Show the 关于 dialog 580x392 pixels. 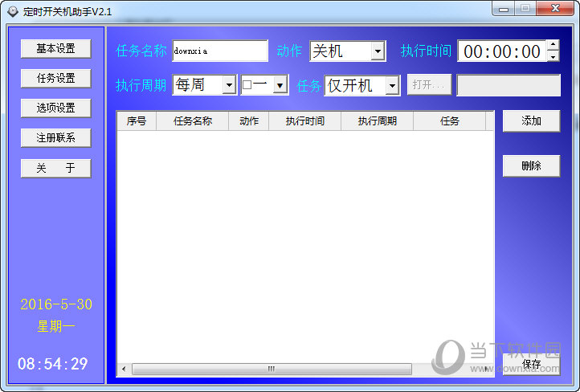coord(56,168)
